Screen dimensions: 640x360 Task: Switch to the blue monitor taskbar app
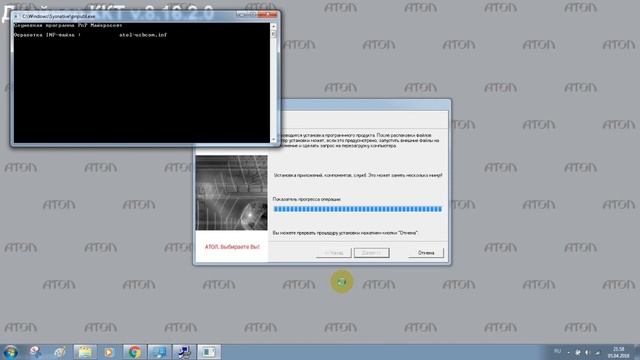point(159,352)
